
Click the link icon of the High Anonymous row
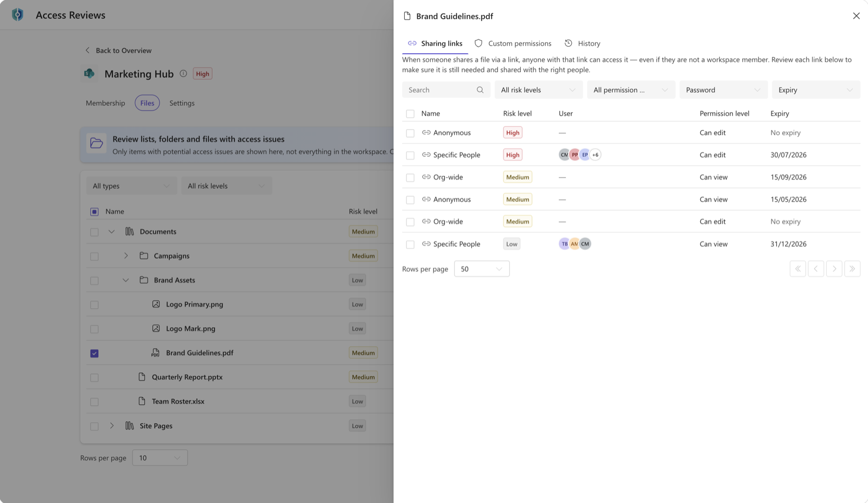pyautogui.click(x=426, y=132)
